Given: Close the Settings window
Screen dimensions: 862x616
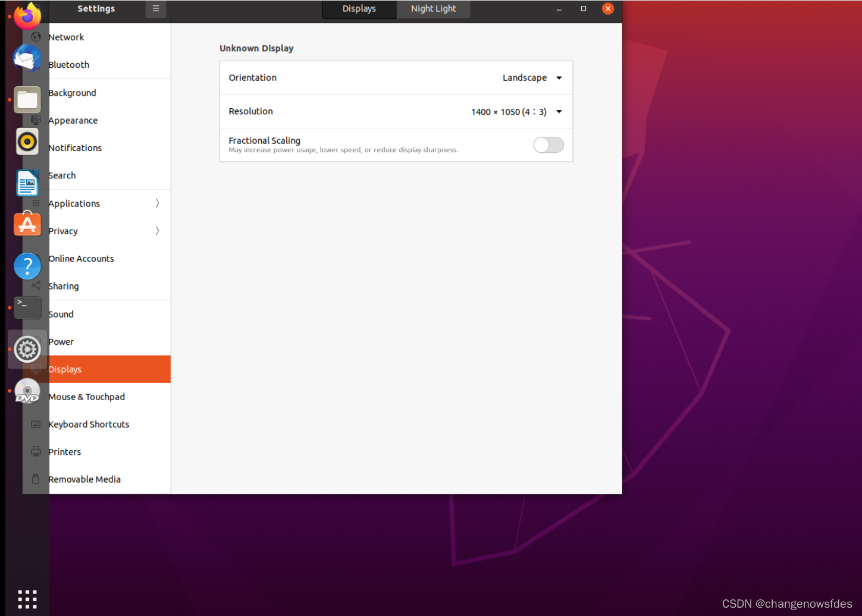Looking at the screenshot, I should (x=608, y=8).
